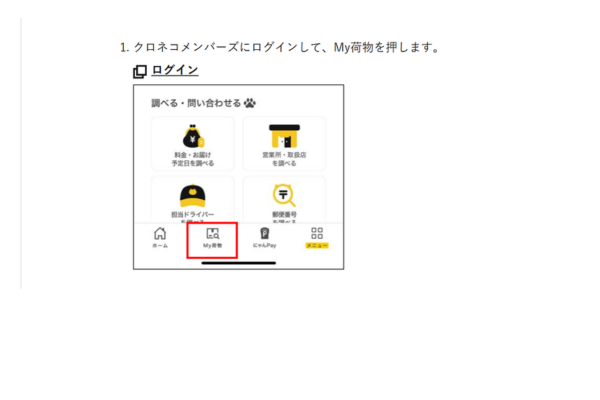
Task: Tap the にゃんPay wallet icon
Action: click(264, 233)
